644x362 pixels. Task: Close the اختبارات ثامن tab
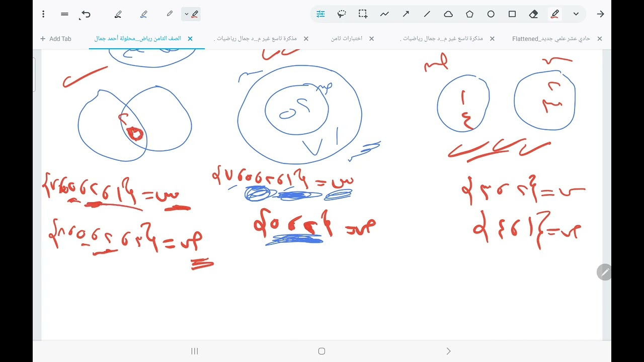coord(372,39)
